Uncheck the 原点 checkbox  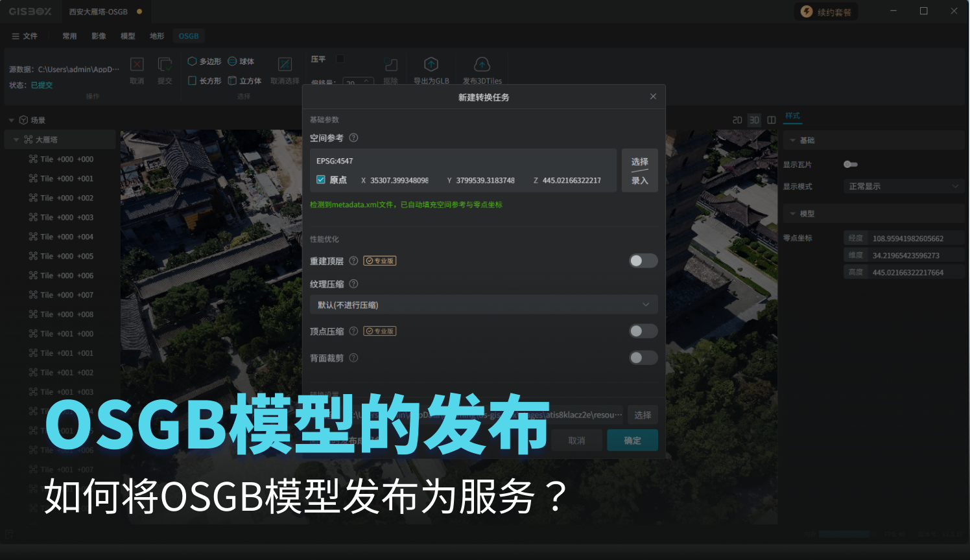pos(321,180)
